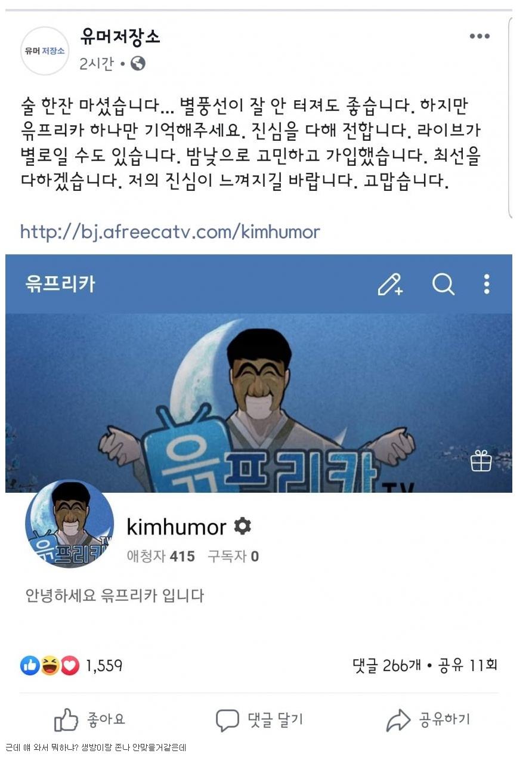Click the 공유하기 share button
Image resolution: width=532 pixels, height=766 pixels.
click(x=428, y=720)
